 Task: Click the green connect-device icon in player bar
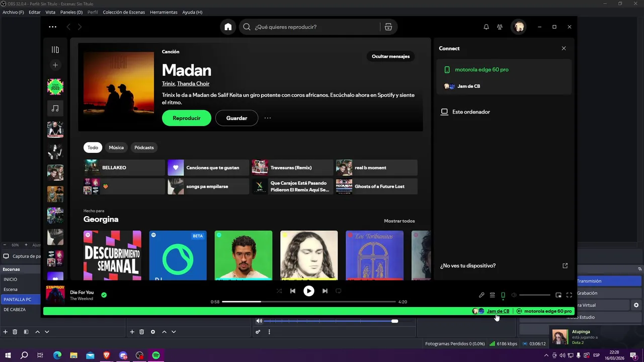click(x=503, y=295)
